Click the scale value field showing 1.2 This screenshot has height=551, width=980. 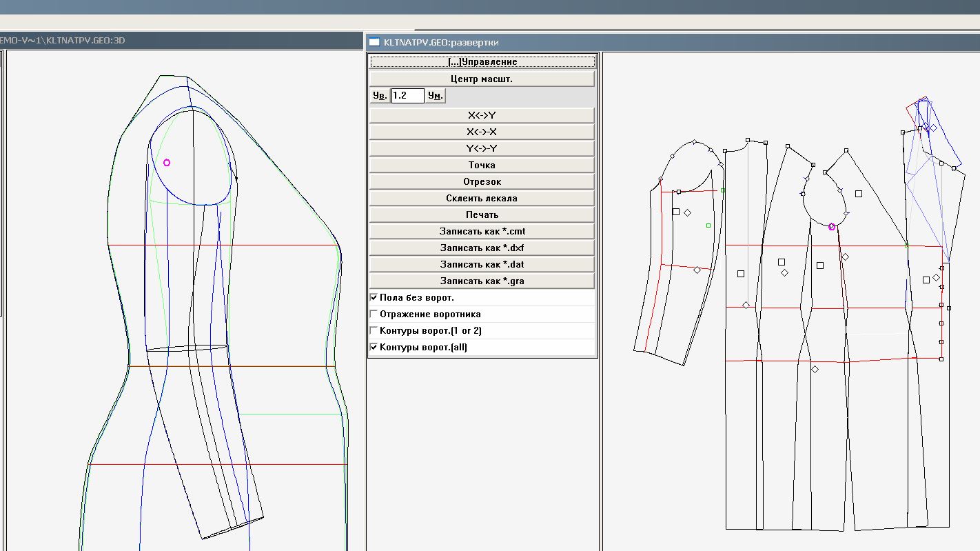tap(407, 96)
